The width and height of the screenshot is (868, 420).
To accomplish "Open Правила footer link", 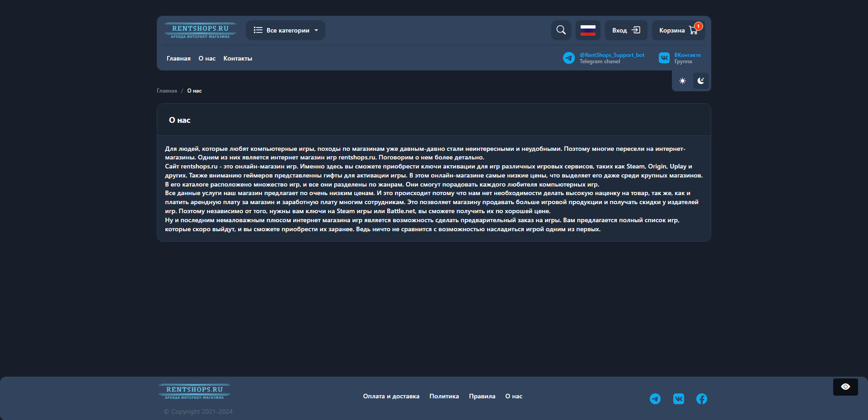I will 482,396.
